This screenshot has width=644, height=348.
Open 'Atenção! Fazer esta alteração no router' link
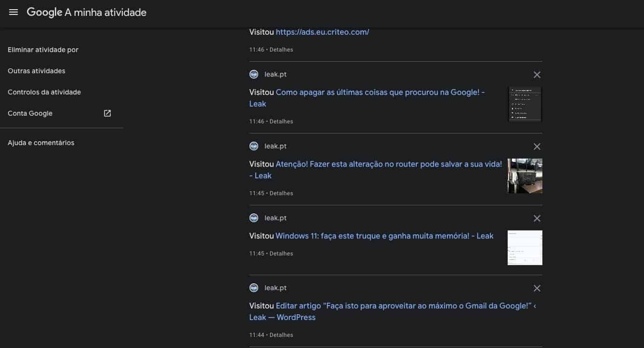point(376,170)
